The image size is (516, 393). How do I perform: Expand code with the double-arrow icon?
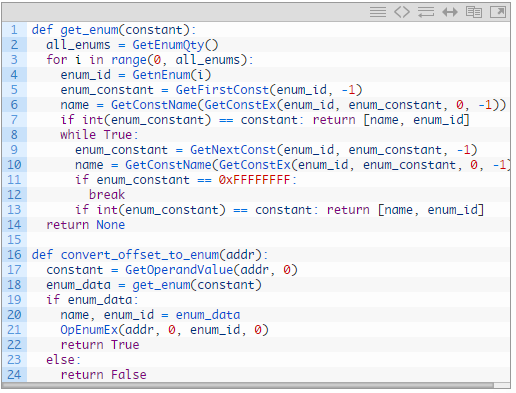pos(450,12)
